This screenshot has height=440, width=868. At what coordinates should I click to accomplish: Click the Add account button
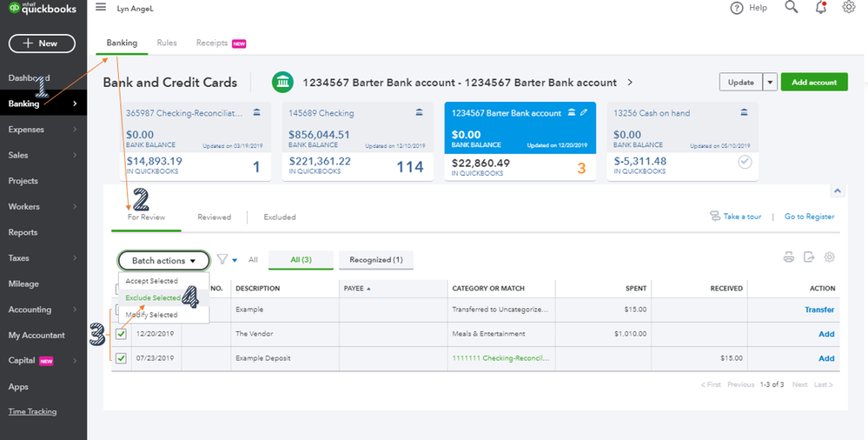click(814, 82)
